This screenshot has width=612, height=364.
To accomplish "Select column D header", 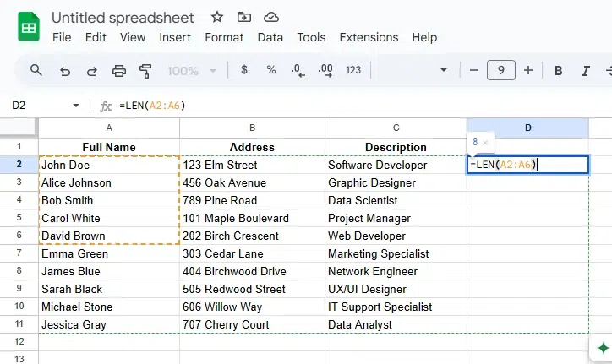I will (527, 128).
